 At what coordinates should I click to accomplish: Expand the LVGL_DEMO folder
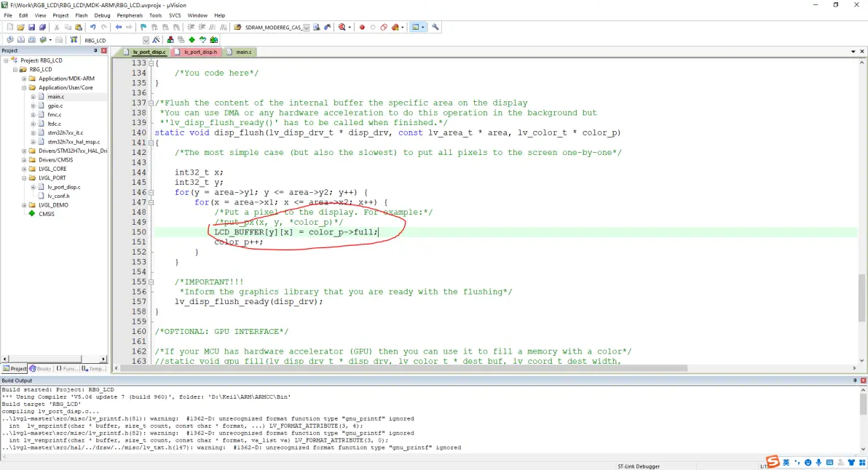(24, 205)
